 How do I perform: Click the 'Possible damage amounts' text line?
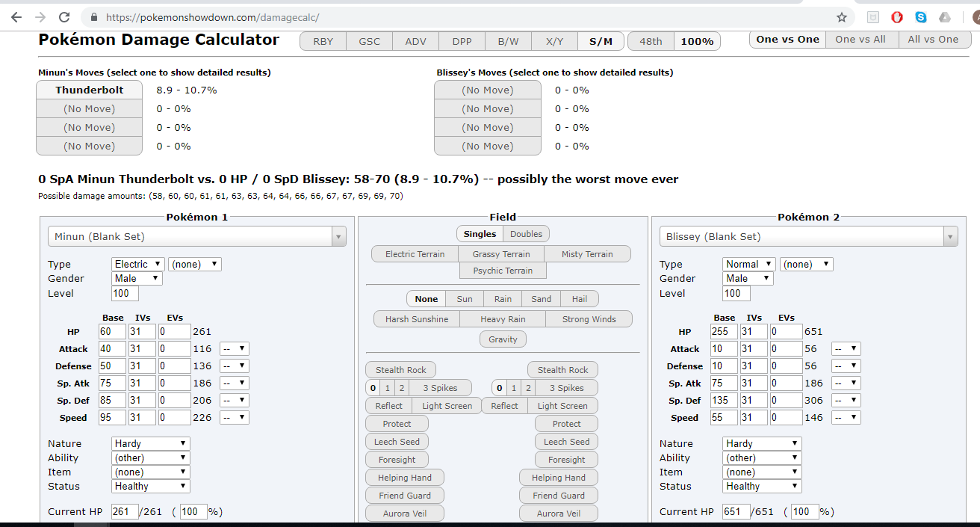click(x=221, y=196)
